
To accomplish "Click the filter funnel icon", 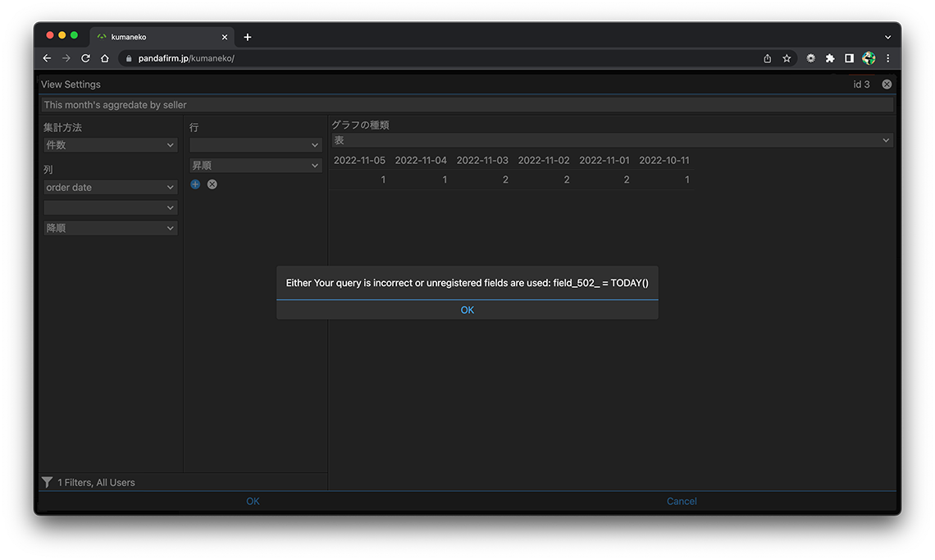I will tap(48, 482).
